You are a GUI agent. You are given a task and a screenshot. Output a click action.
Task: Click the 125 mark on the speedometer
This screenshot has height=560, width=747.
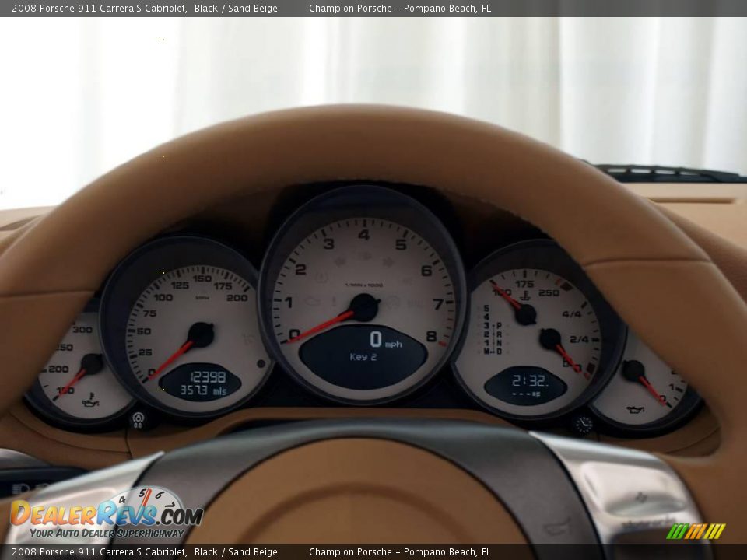pyautogui.click(x=180, y=285)
